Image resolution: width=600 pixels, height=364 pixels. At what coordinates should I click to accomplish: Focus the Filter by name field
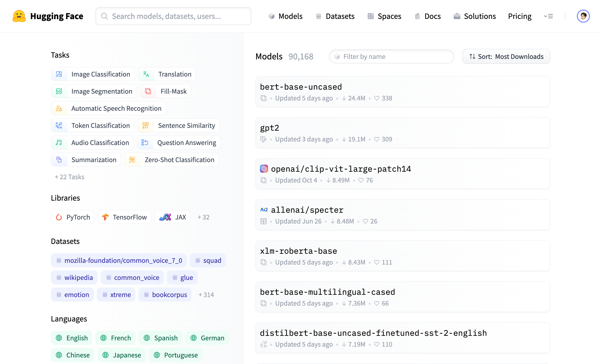(391, 57)
